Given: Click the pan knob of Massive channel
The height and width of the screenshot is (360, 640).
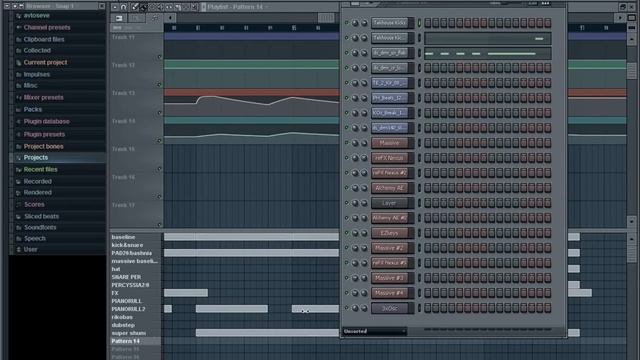Looking at the screenshot, I should (355, 143).
